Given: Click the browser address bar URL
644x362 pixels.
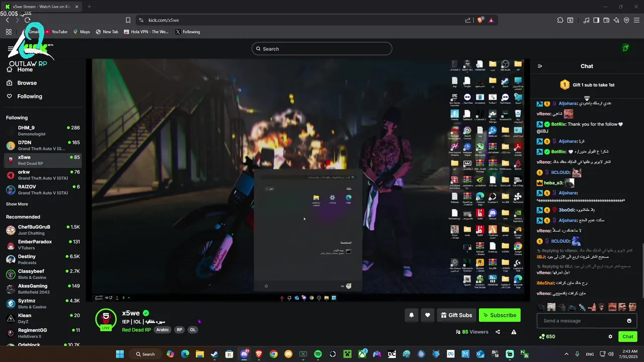Looking at the screenshot, I should (x=164, y=20).
